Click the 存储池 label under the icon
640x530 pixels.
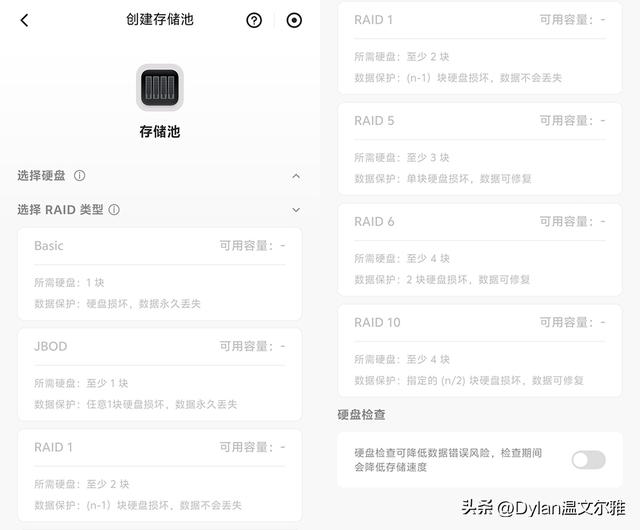coord(160,131)
